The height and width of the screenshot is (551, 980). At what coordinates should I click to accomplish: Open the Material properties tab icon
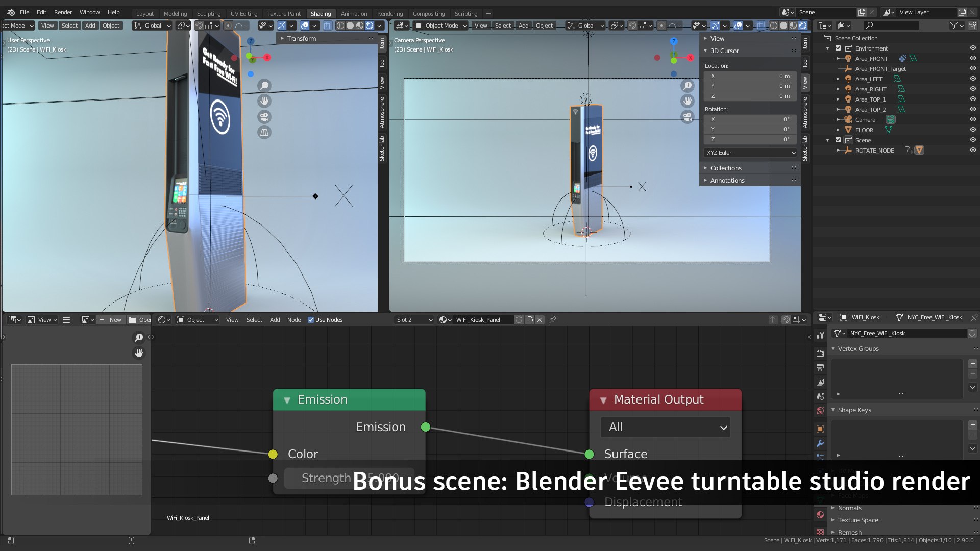coord(820,515)
